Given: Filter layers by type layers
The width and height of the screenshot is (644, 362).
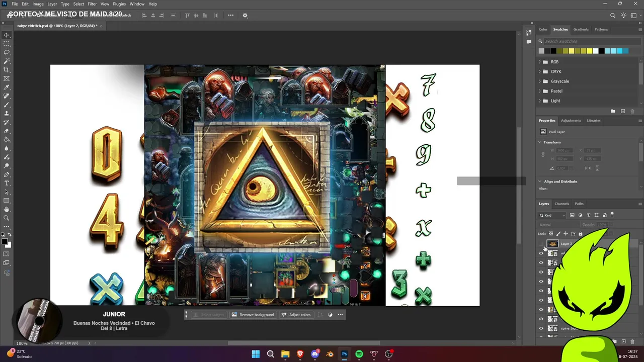Looking at the screenshot, I should coord(588,215).
